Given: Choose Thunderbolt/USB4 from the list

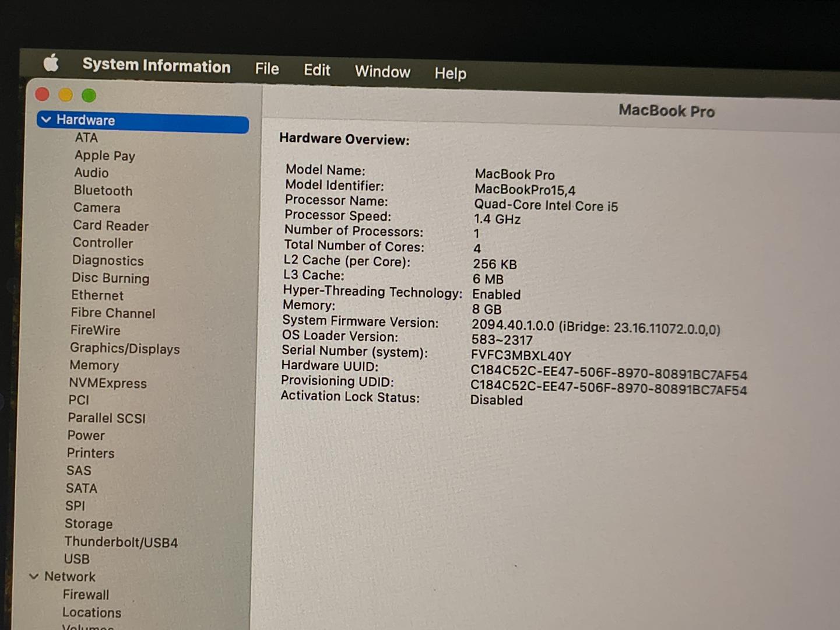Looking at the screenshot, I should pyautogui.click(x=121, y=542).
